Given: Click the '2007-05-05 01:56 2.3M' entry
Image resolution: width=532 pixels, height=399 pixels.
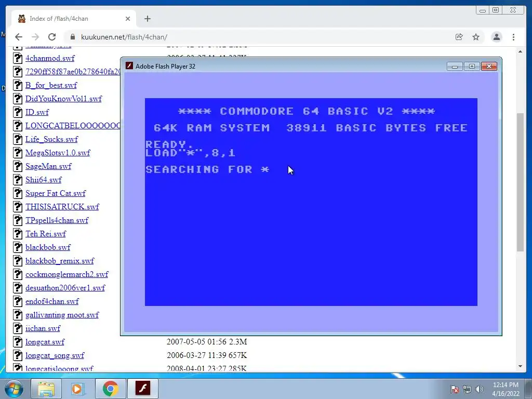Looking at the screenshot, I should tap(207, 342).
